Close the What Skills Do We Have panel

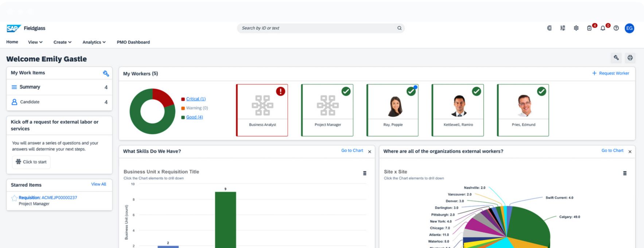369,152
